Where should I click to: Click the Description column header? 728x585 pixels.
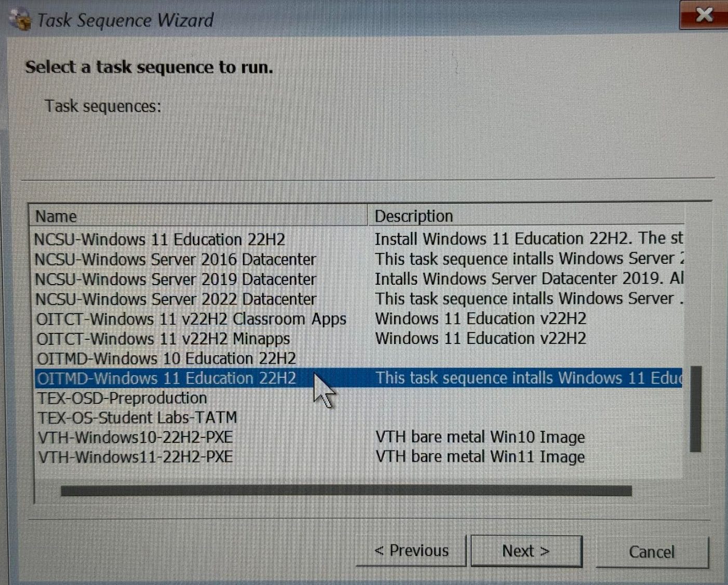pos(524,216)
